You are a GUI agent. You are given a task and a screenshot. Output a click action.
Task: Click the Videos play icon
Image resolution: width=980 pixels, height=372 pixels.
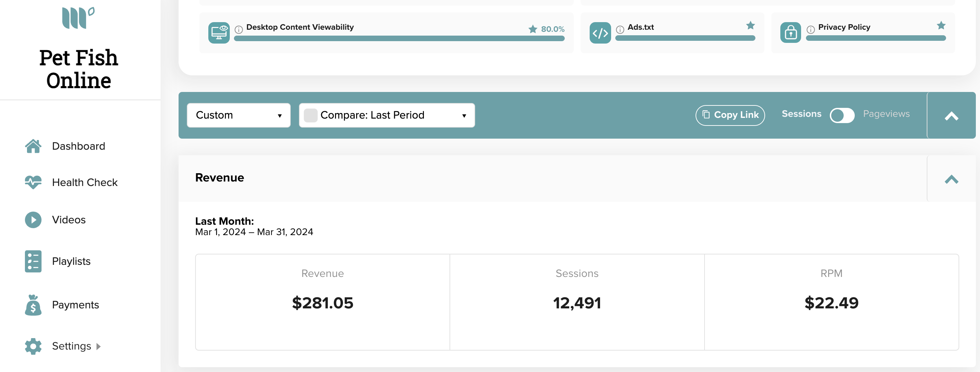[33, 220]
